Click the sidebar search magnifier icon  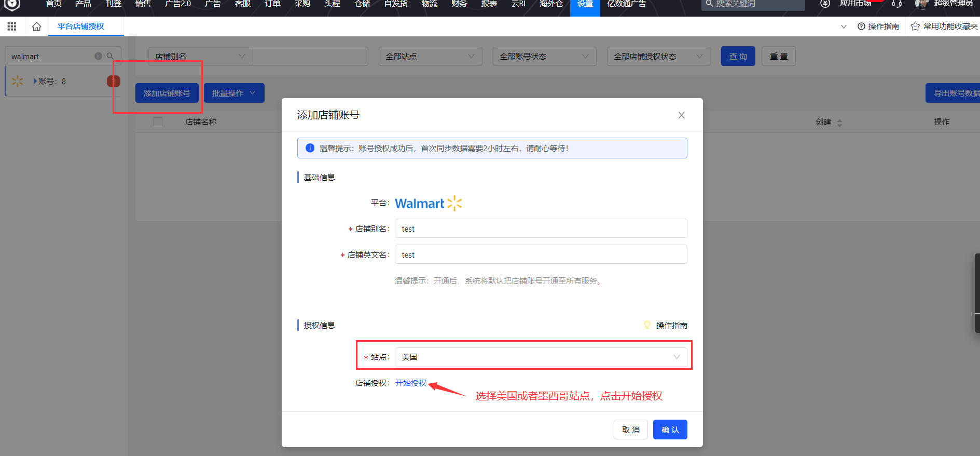(x=110, y=56)
